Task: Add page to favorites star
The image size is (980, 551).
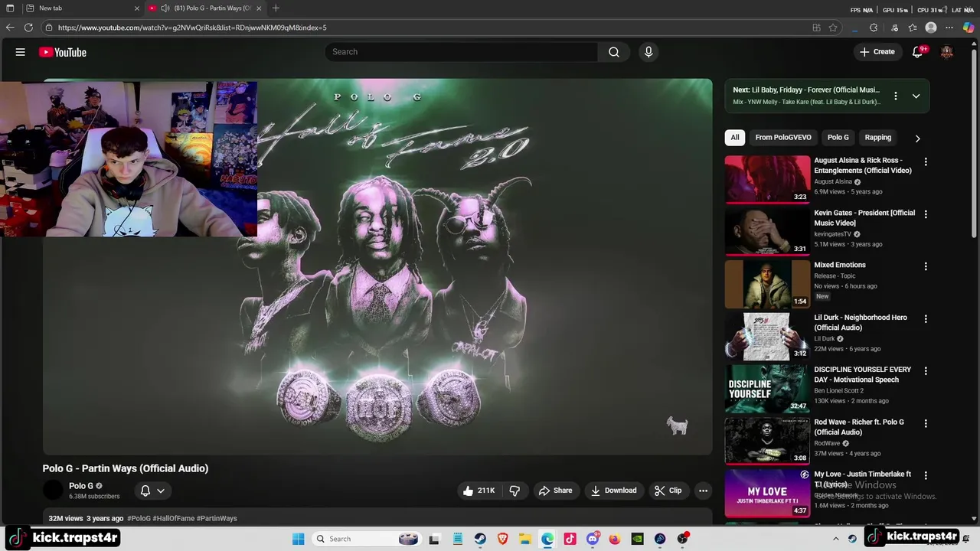Action: coord(833,28)
